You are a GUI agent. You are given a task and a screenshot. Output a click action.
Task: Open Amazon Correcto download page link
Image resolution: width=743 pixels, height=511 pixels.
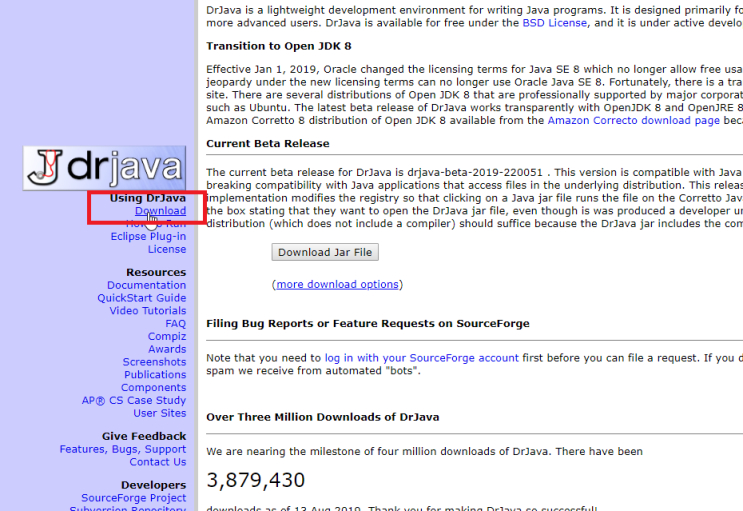tap(634, 121)
